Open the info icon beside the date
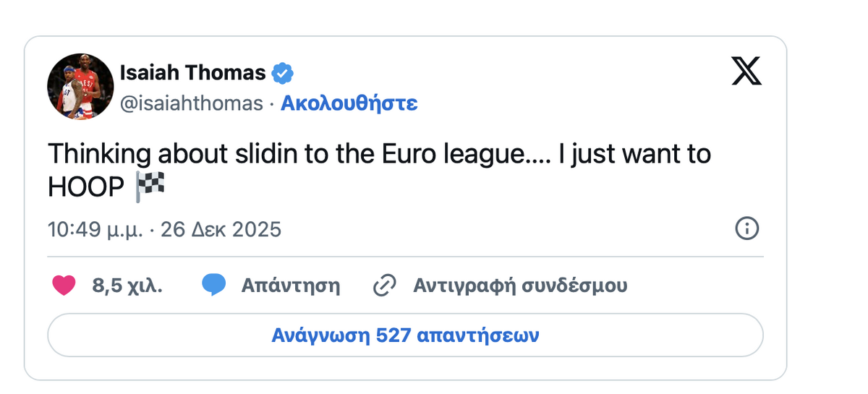This screenshot has width=868, height=394. pyautogui.click(x=746, y=229)
